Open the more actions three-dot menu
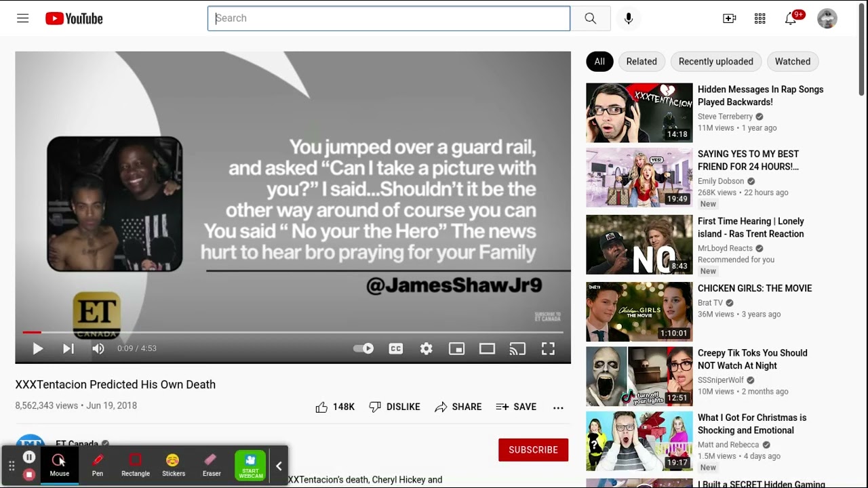This screenshot has height=488, width=868. click(558, 407)
